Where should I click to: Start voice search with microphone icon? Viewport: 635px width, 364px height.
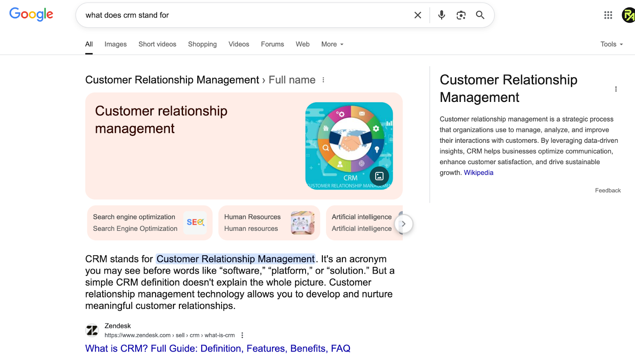(x=441, y=15)
